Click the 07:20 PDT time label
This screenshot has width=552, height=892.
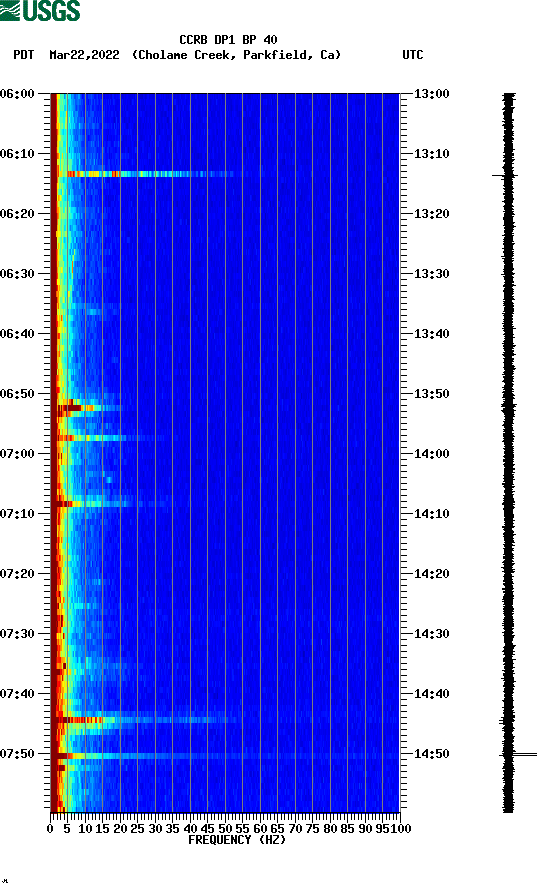(18, 574)
